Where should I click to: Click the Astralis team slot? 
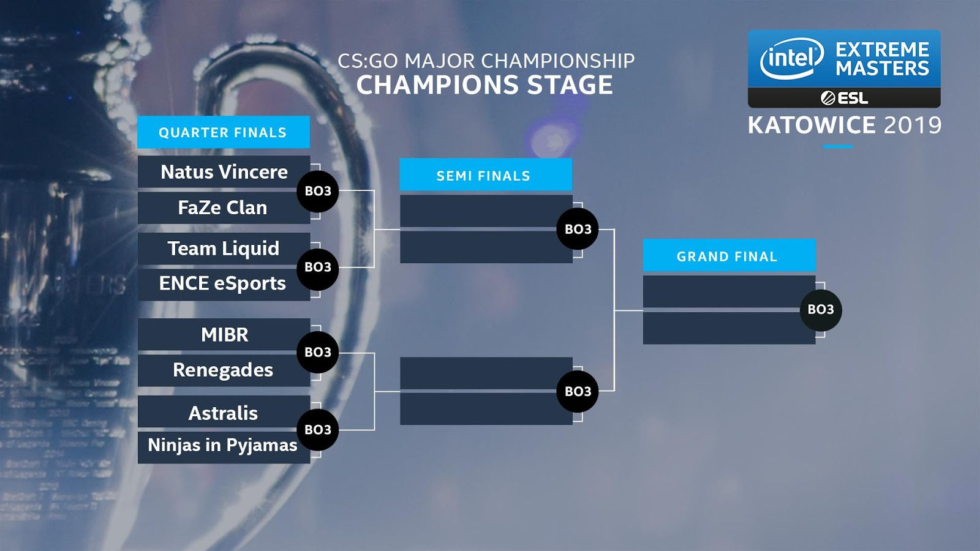click(x=223, y=413)
